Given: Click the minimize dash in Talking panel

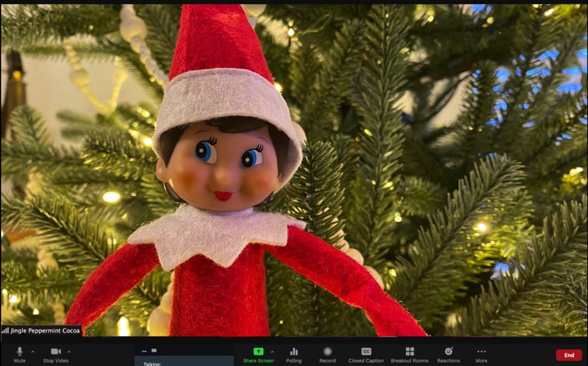Looking at the screenshot, I should (144, 351).
